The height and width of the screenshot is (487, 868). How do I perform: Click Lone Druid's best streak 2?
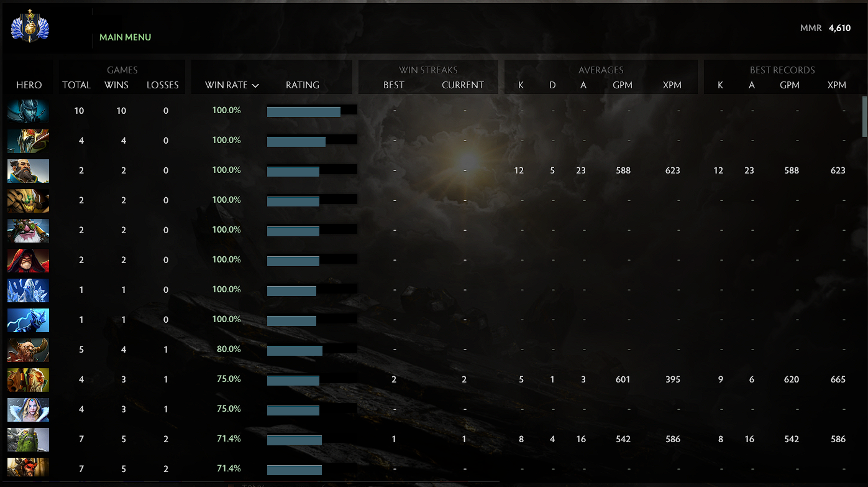(394, 379)
